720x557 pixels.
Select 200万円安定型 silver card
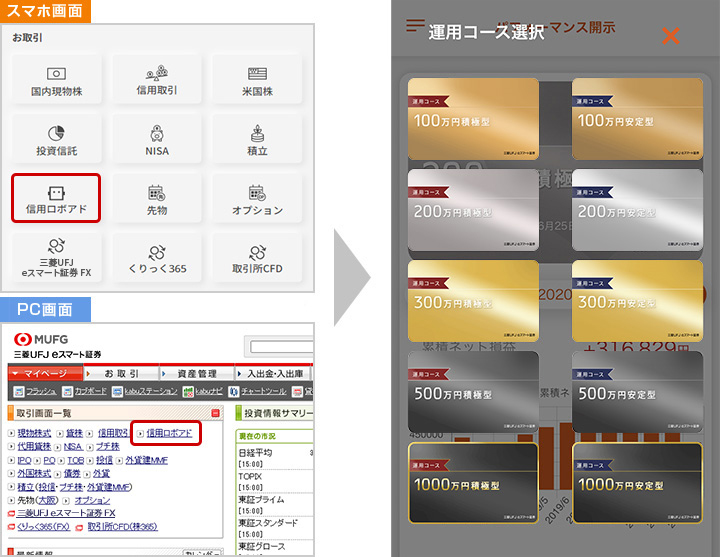[637, 210]
